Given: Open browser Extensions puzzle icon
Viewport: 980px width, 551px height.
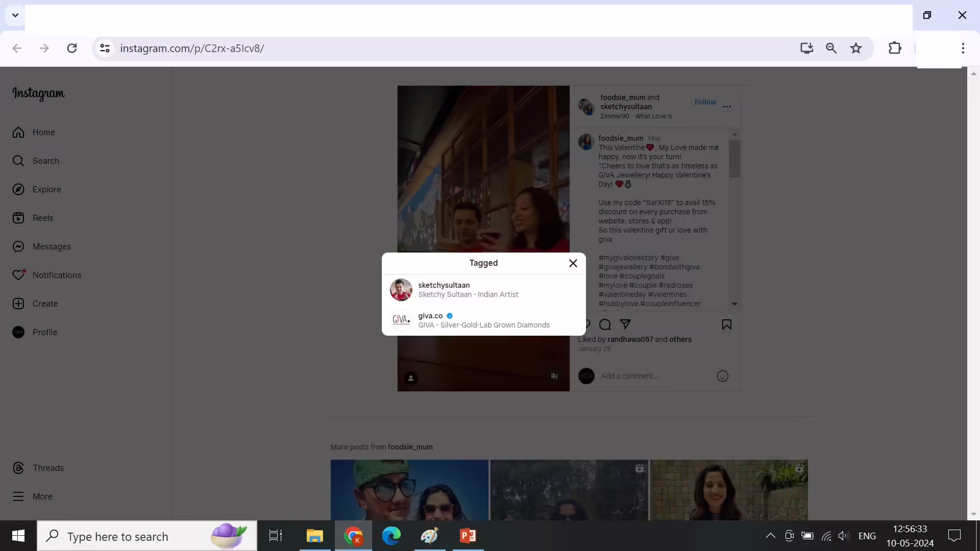Looking at the screenshot, I should [895, 48].
